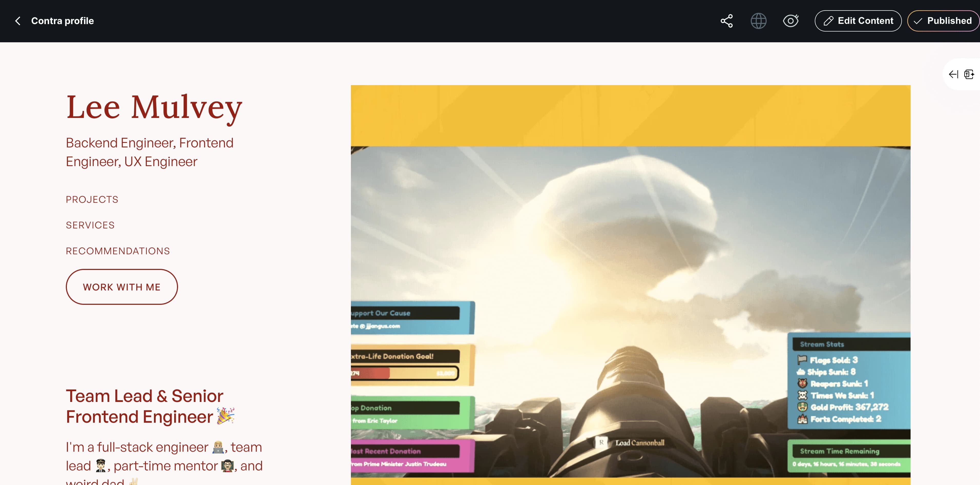Click the WORK WITH ME button
The image size is (980, 485).
click(122, 287)
